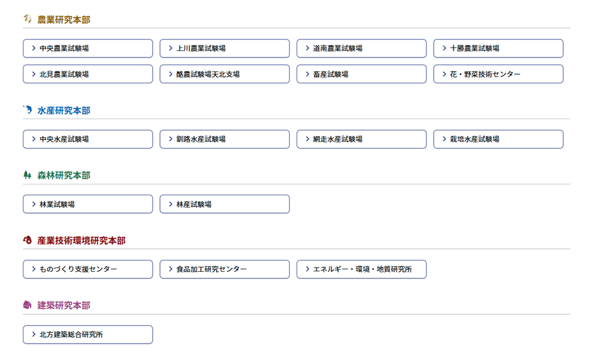Go to 釧路水産試験場

pyautogui.click(x=225, y=139)
